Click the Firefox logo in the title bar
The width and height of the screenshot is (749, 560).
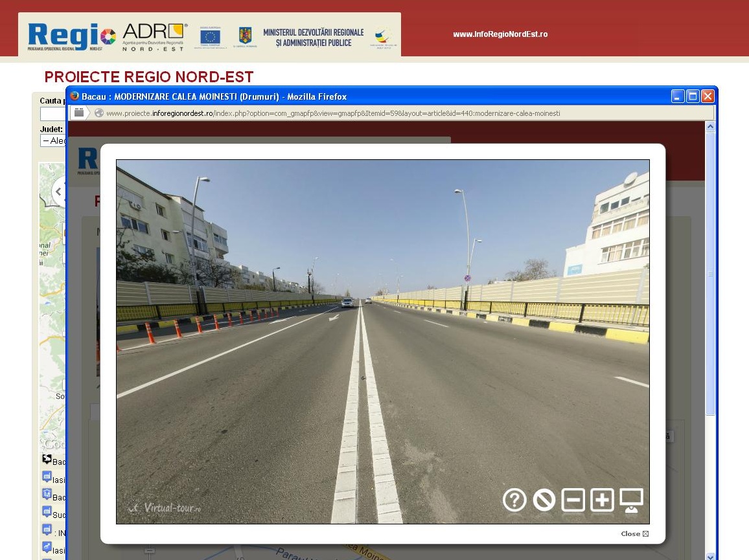[x=75, y=96]
